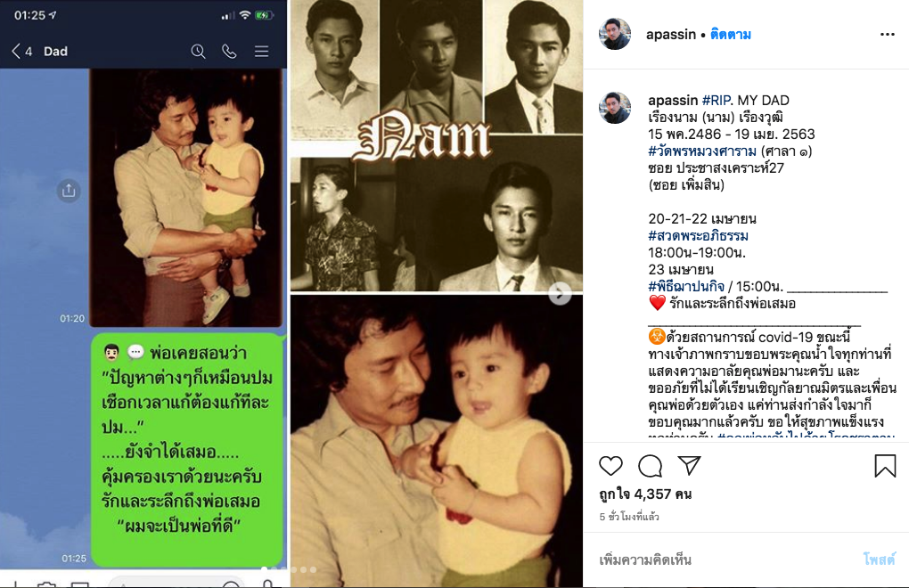This screenshot has height=588, width=909.
Task: Open comments via speech bubble icon
Action: coord(650,466)
